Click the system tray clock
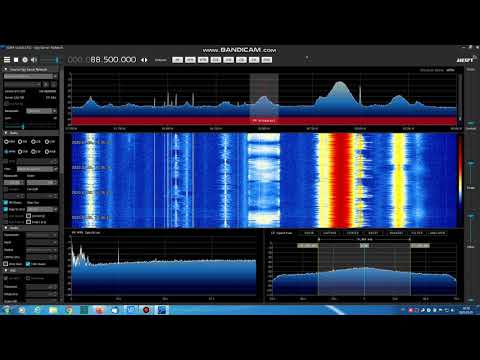 [466, 310]
